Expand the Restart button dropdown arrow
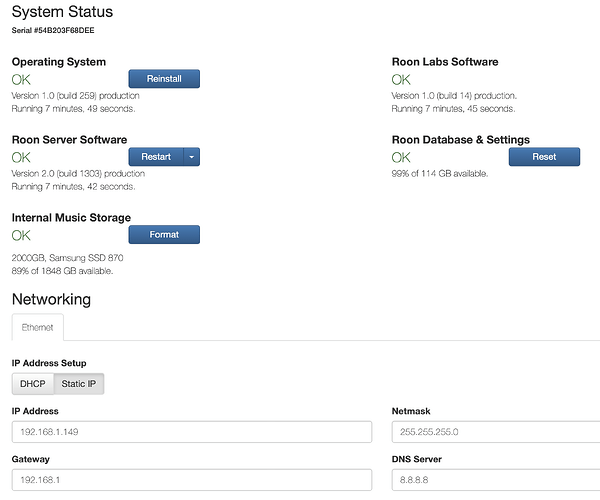The image size is (600, 500). pyautogui.click(x=191, y=157)
